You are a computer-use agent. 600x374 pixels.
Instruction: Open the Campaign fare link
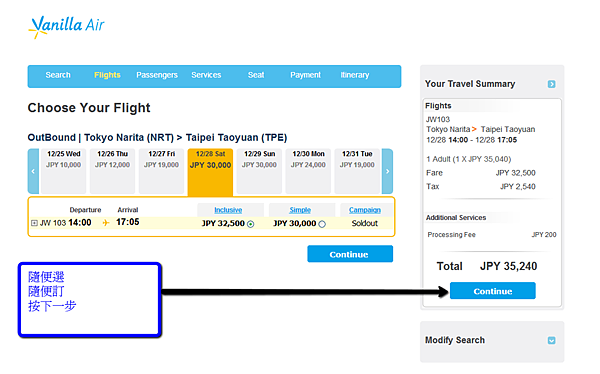tap(365, 210)
